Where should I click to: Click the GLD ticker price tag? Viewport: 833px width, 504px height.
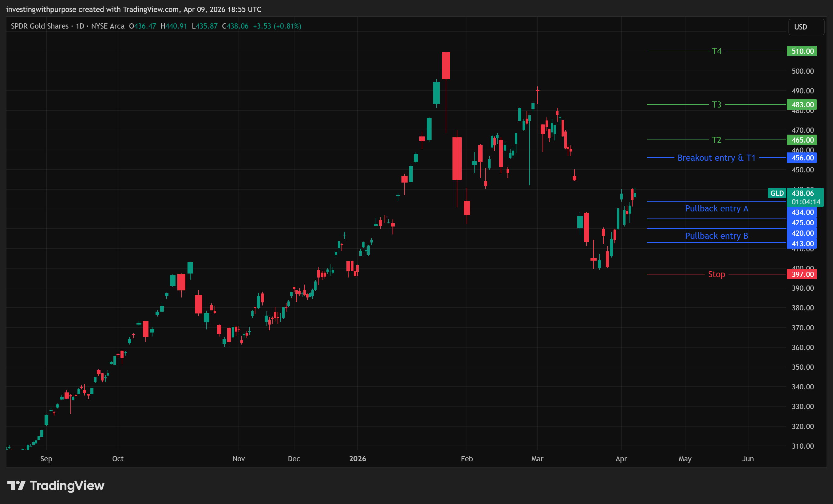776,193
